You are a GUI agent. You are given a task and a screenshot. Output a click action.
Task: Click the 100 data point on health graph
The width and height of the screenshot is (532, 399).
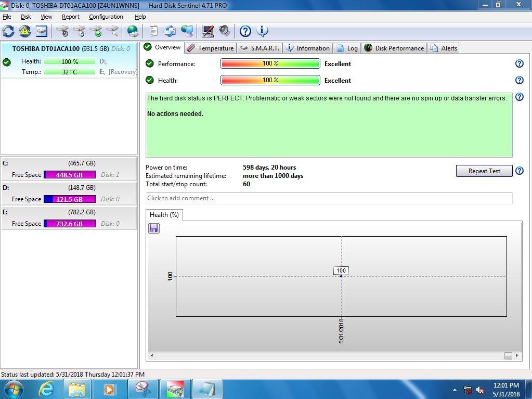(341, 276)
